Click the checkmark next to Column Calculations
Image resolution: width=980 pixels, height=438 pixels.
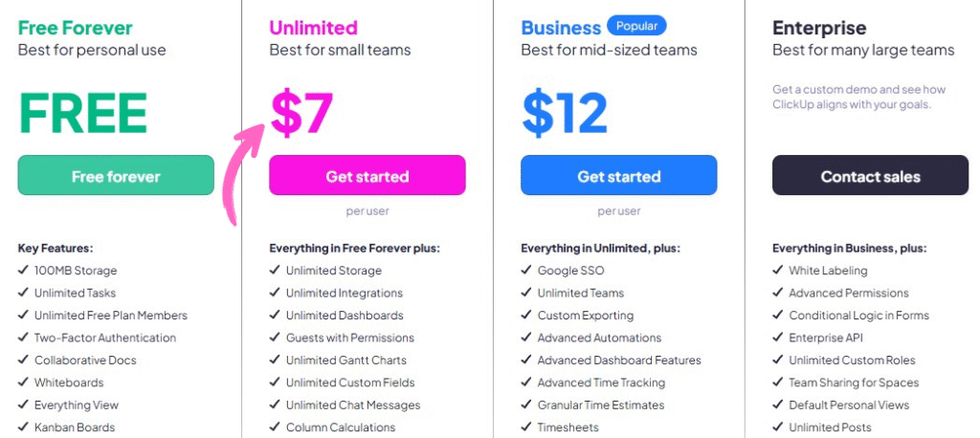[x=275, y=427]
